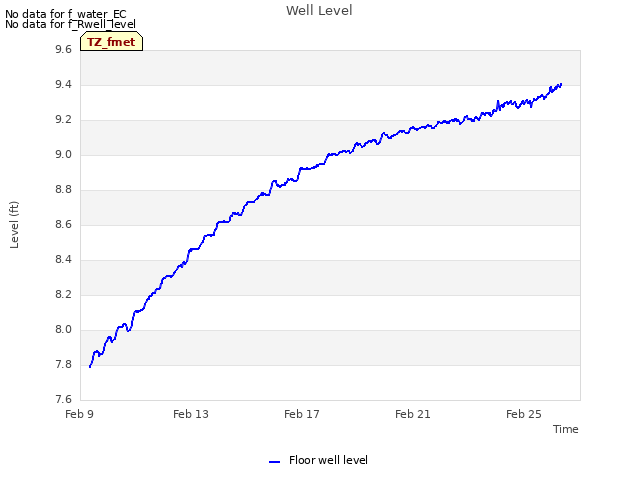Screen dimensions: 640x480
Task: Click the 8.8 y-axis value
Action: pos(63,190)
